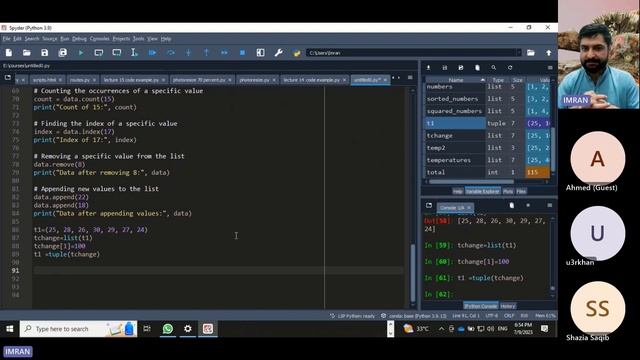
Task: Open a file using folder toolbar icon
Action: (x=27, y=53)
